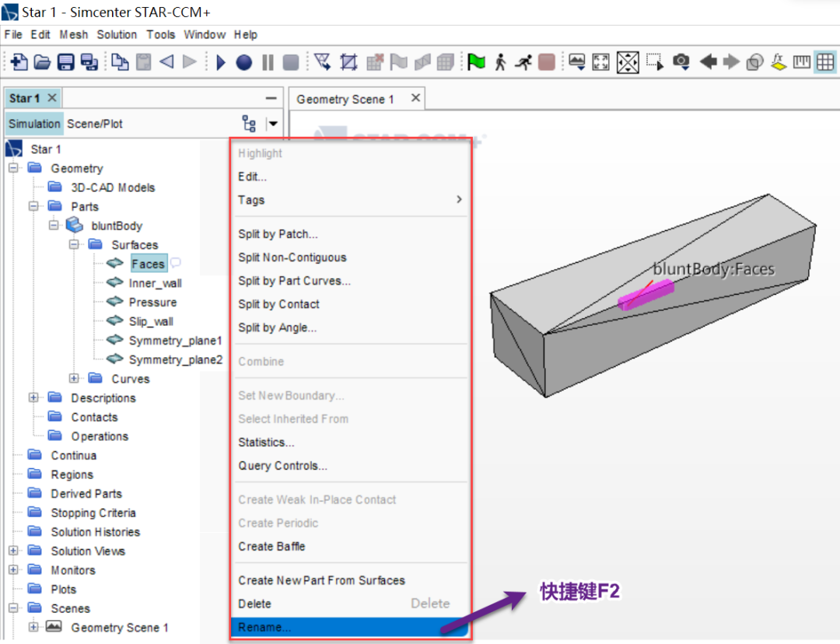Select the Inner_wall surface

click(156, 283)
